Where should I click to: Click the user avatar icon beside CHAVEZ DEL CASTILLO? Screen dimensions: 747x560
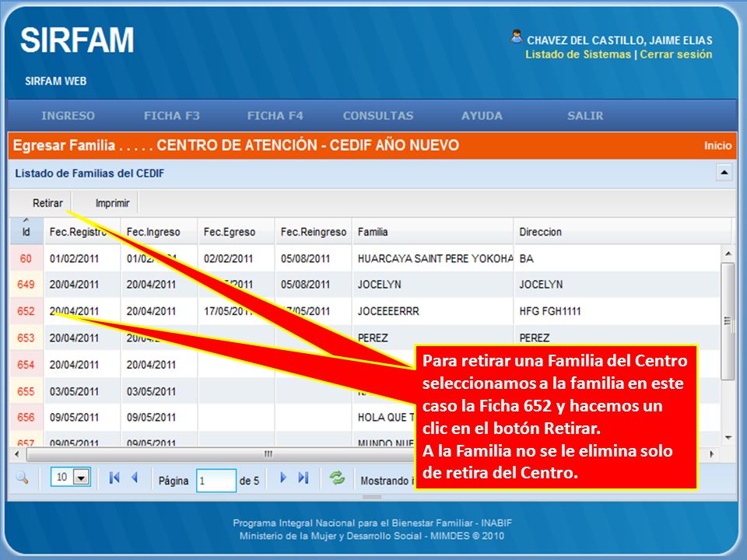(517, 37)
